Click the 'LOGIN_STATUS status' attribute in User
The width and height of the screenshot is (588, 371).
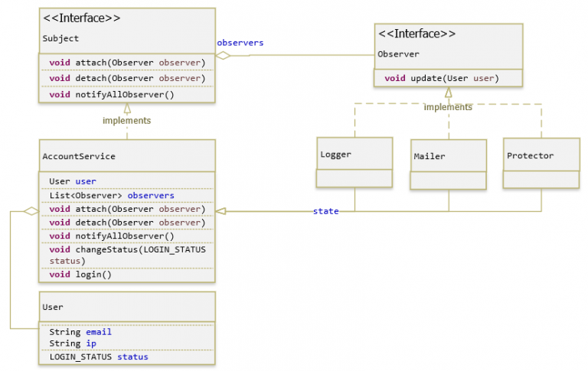(x=99, y=356)
